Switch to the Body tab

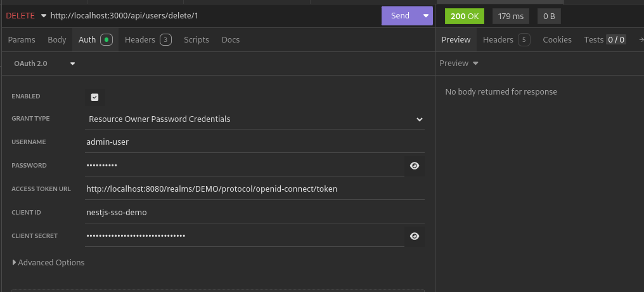pyautogui.click(x=56, y=40)
